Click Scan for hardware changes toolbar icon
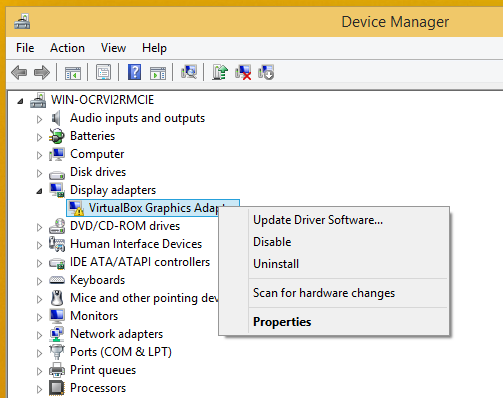The width and height of the screenshot is (503, 398). coord(189,72)
